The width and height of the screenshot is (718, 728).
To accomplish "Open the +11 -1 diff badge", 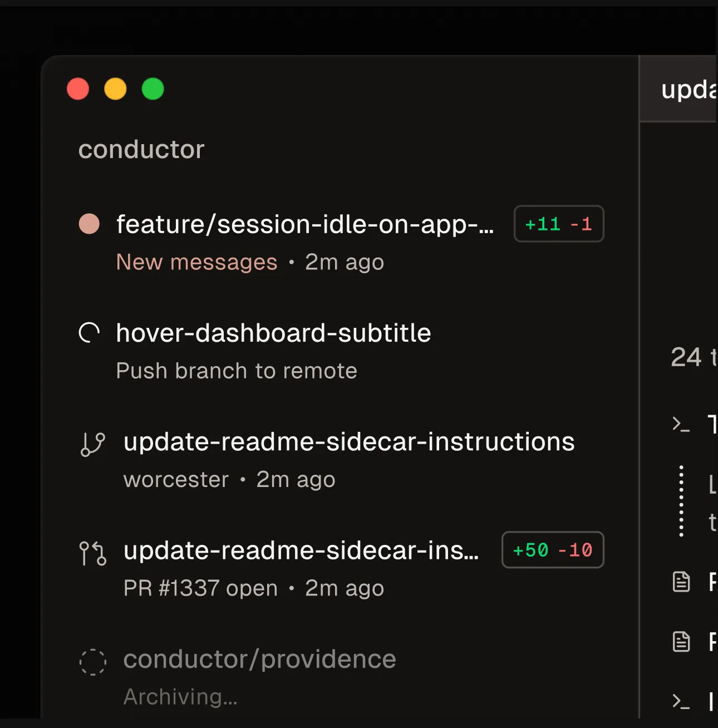I will pos(559,224).
